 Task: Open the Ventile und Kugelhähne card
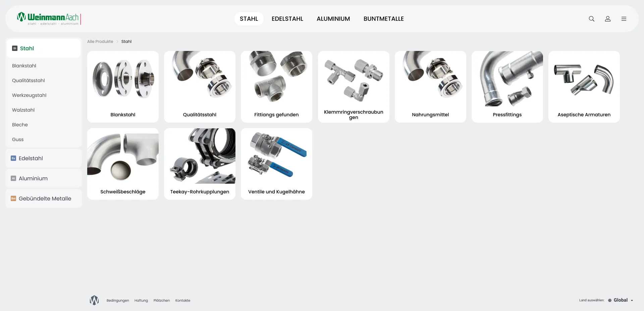click(276, 164)
